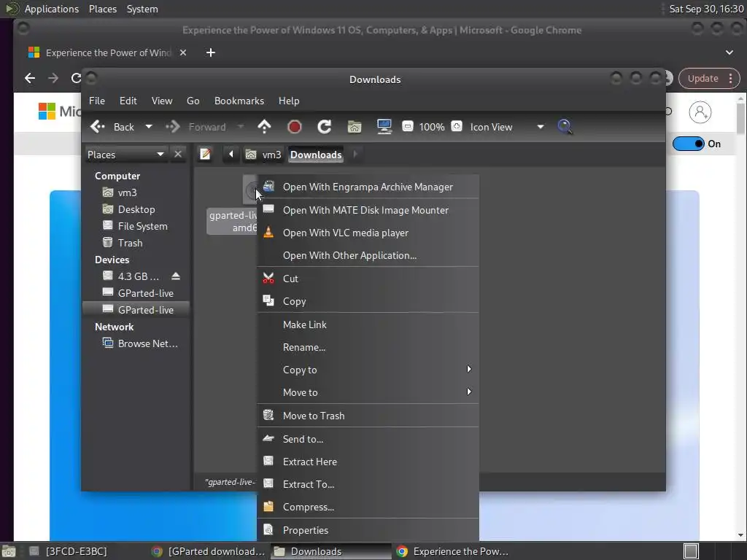This screenshot has height=560, width=747.
Task: Open the Places side pane selector
Action: point(125,155)
